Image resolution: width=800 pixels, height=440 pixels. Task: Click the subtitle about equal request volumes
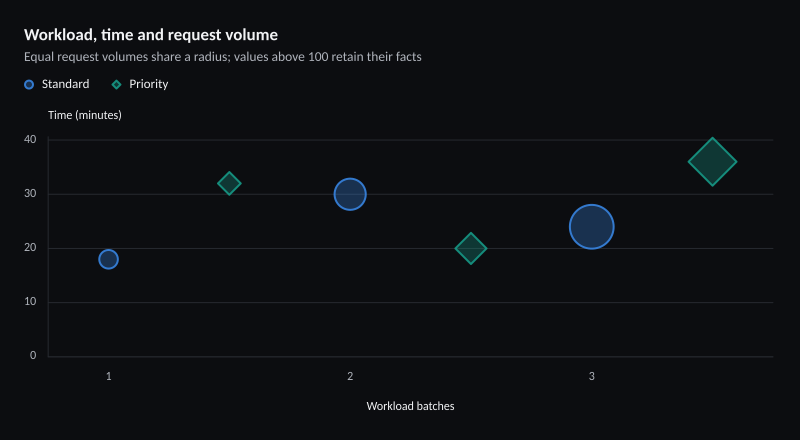[223, 57]
